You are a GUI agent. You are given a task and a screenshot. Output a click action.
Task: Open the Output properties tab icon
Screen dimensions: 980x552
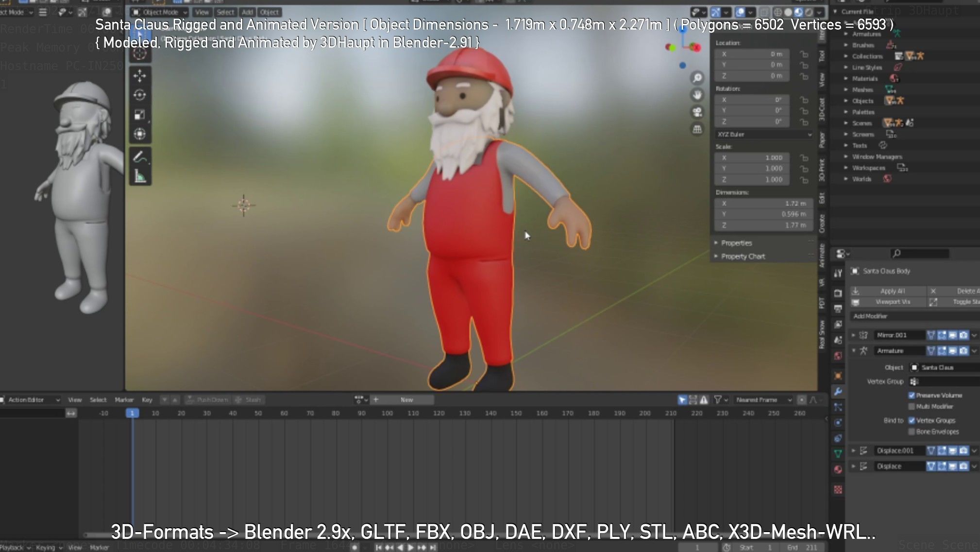tap(838, 309)
